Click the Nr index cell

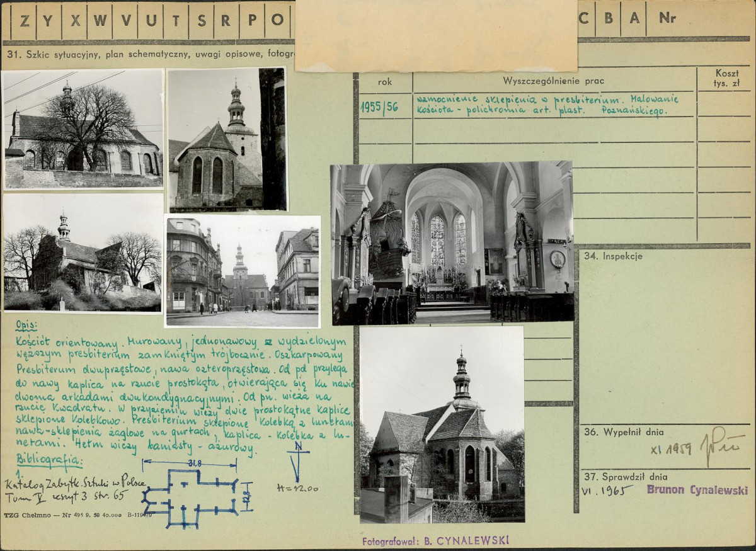[667, 18]
